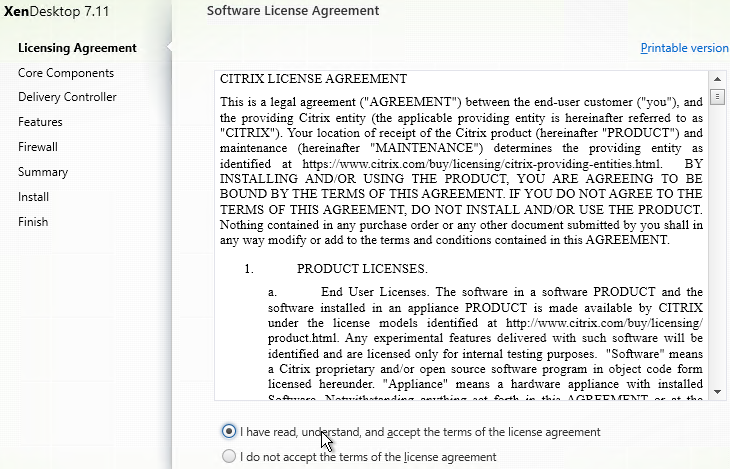Click the scroll down arrow of license text

(x=717, y=392)
